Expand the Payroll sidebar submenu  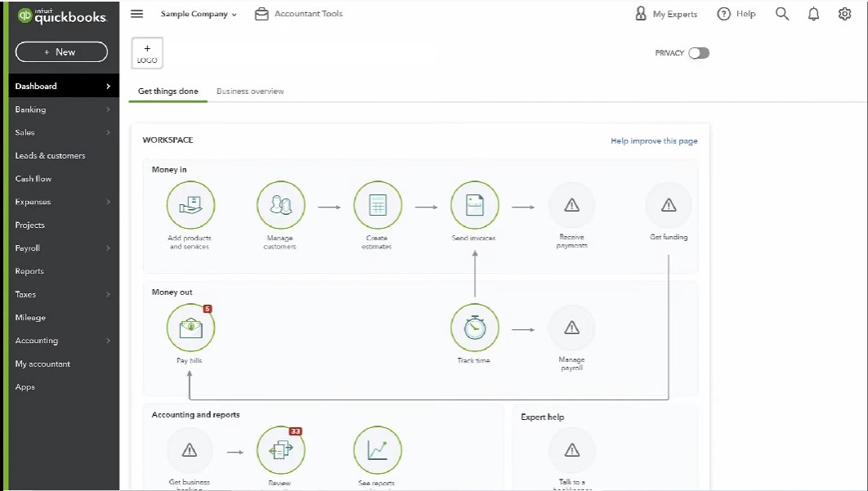pyautogui.click(x=108, y=248)
